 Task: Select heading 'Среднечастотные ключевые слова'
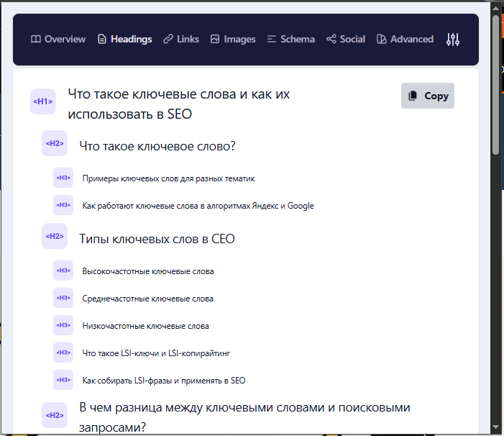coord(148,299)
